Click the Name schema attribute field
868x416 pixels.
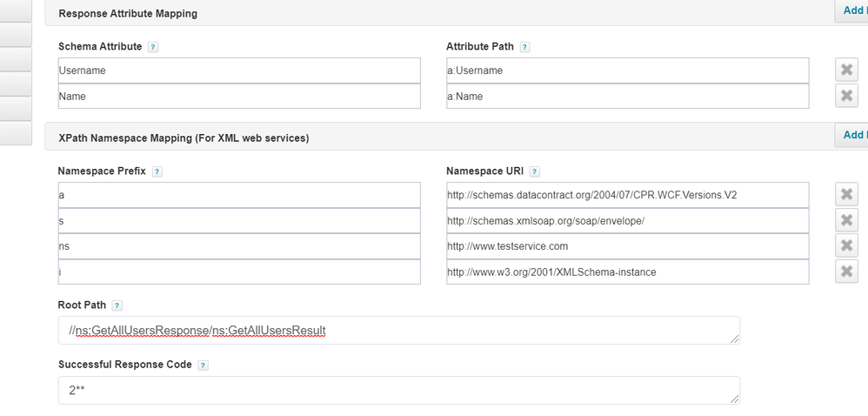[x=239, y=97]
